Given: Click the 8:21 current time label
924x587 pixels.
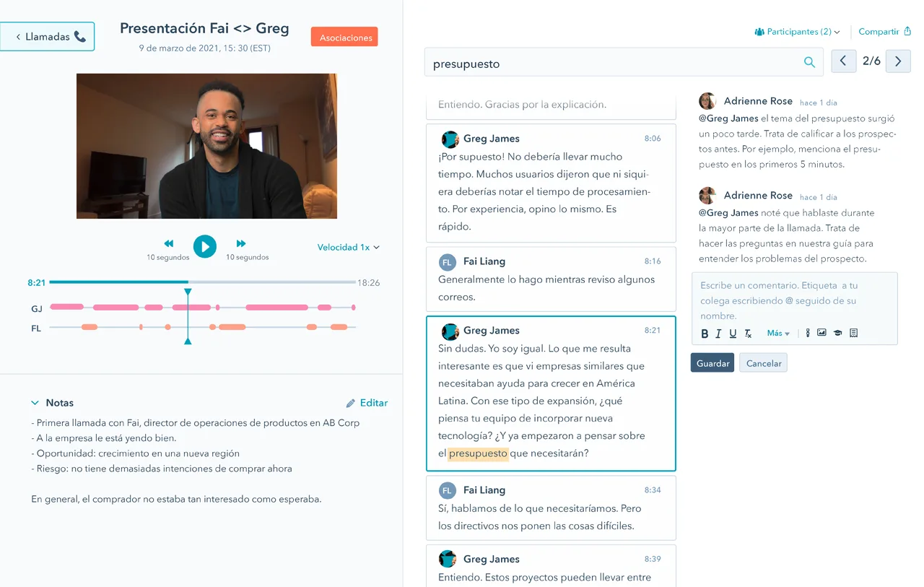Looking at the screenshot, I should pyautogui.click(x=37, y=283).
